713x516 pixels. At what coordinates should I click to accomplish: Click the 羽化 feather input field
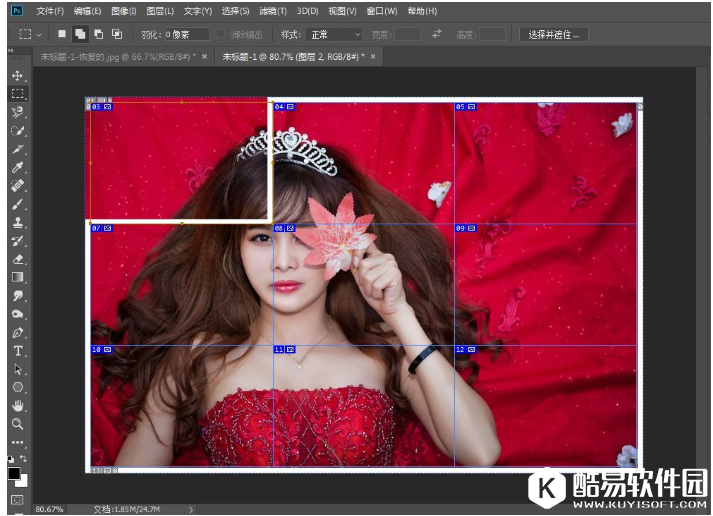(187, 34)
